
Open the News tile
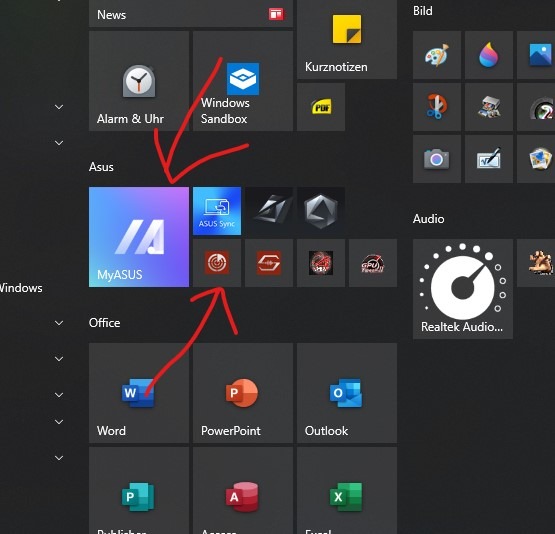pyautogui.click(x=191, y=13)
